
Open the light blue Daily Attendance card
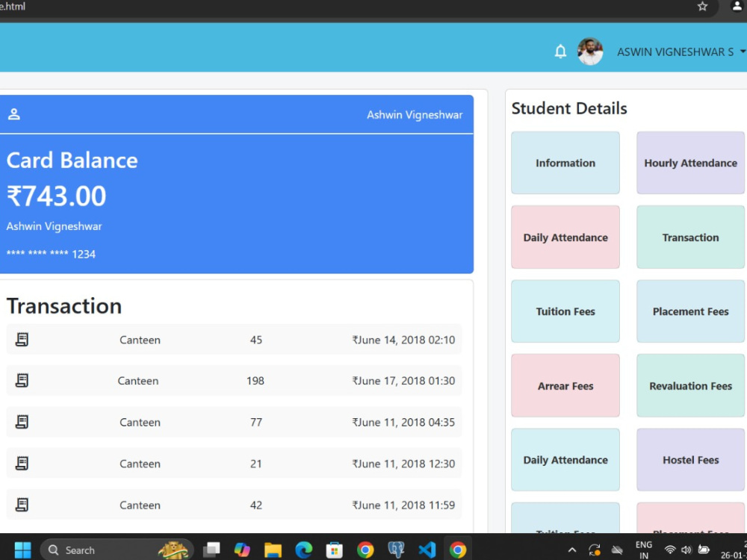pos(565,460)
